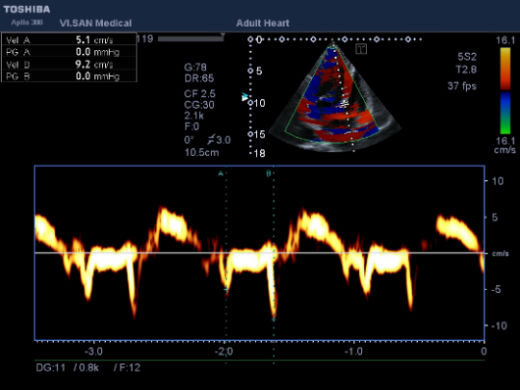Select the T orientation icon beside sector

click(361, 49)
